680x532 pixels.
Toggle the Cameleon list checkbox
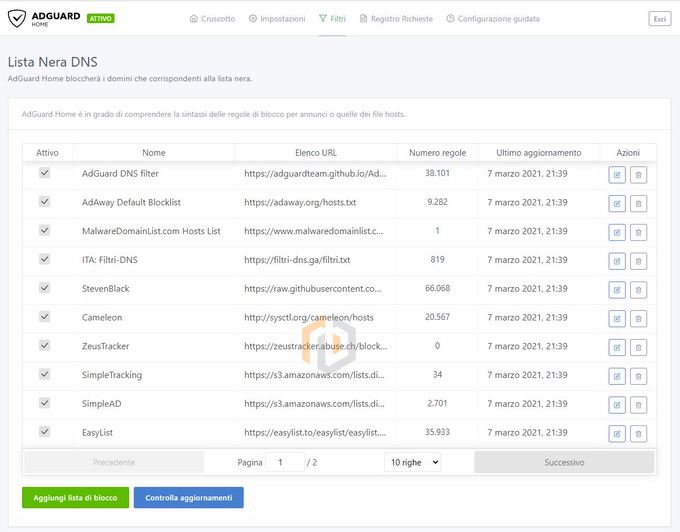click(x=44, y=317)
